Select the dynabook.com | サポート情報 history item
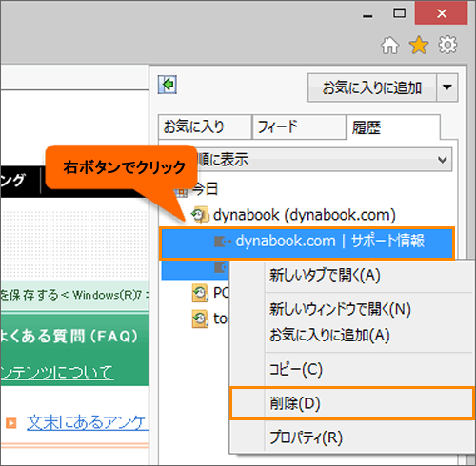 [307, 243]
